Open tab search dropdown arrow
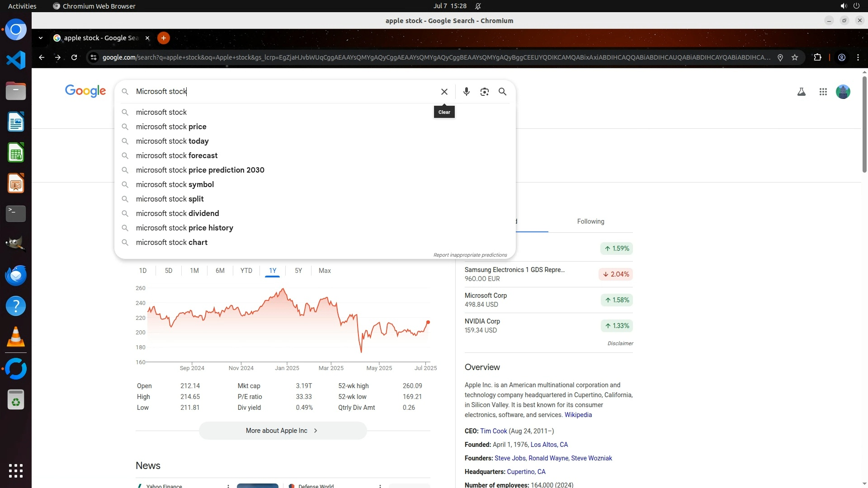 (x=41, y=38)
